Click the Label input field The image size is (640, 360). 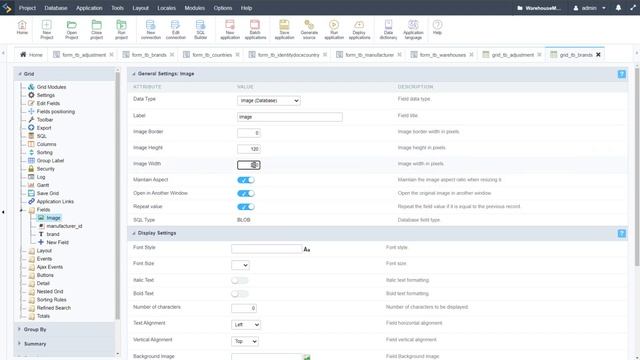pyautogui.click(x=290, y=117)
